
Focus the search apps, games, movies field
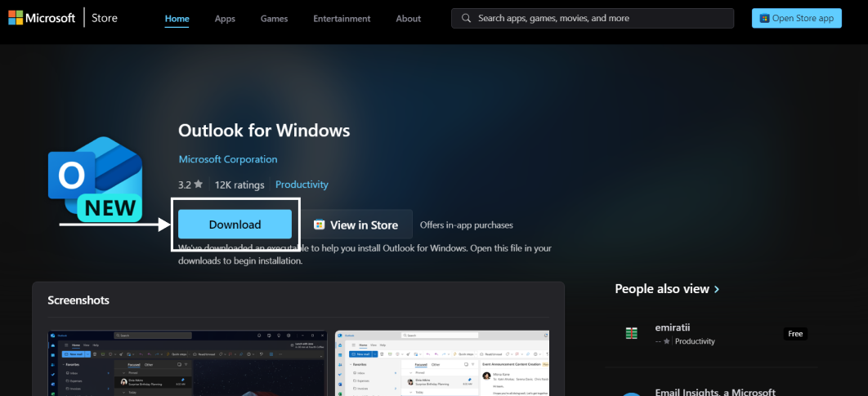[x=593, y=18]
